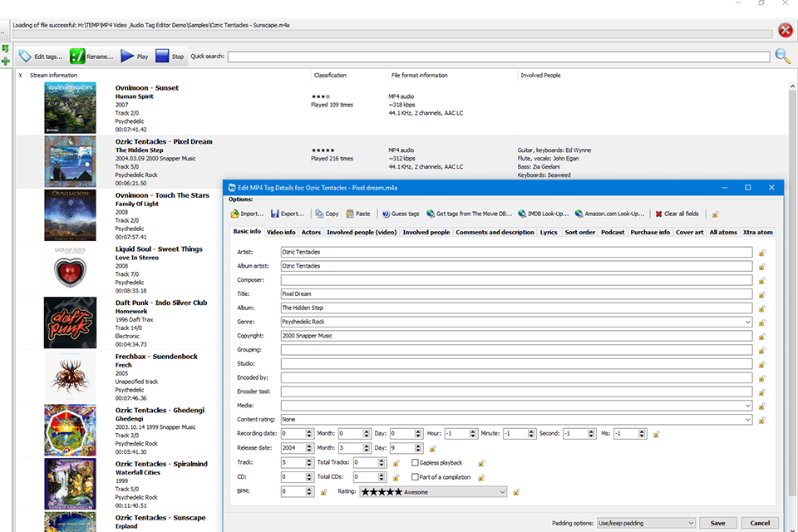Select the Daft Punk album cover thumbnail
The width and height of the screenshot is (798, 532).
pos(70,323)
